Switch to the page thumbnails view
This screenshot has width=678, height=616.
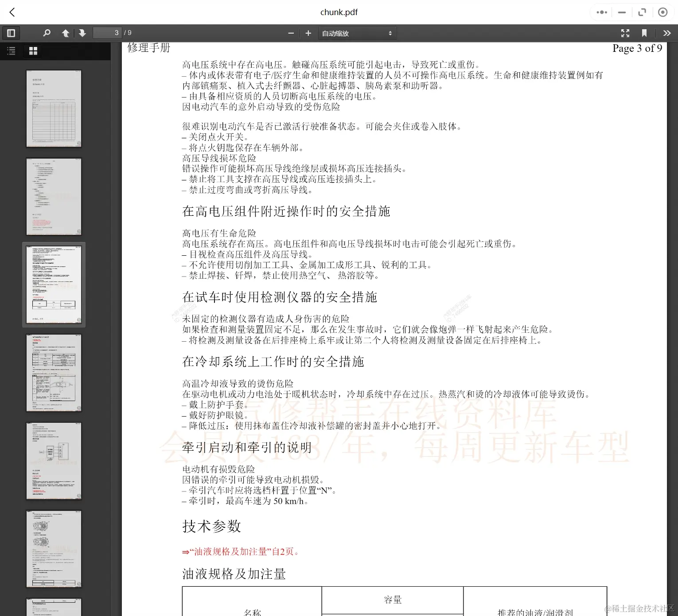point(33,51)
